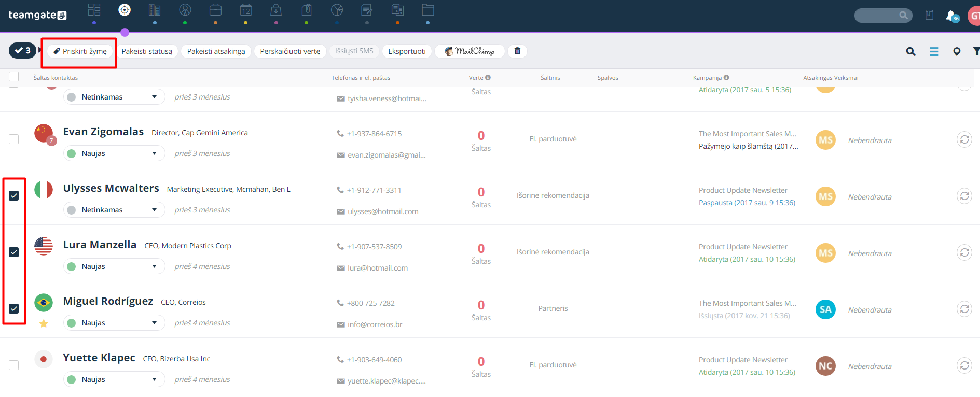Image resolution: width=980 pixels, height=397 pixels.
Task: Open the folder files icon in top navigation
Action: click(427, 10)
